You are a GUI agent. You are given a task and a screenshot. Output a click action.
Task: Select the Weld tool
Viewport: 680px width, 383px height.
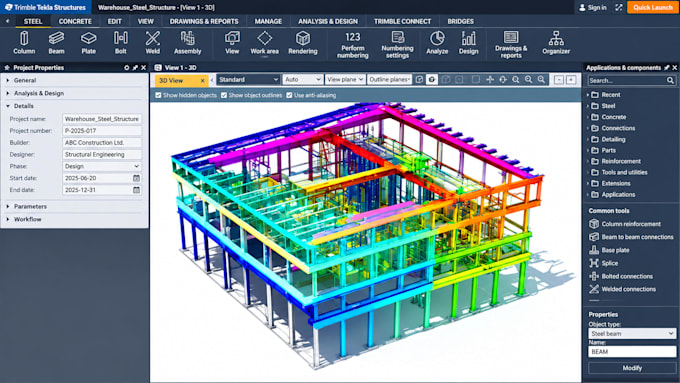153,43
